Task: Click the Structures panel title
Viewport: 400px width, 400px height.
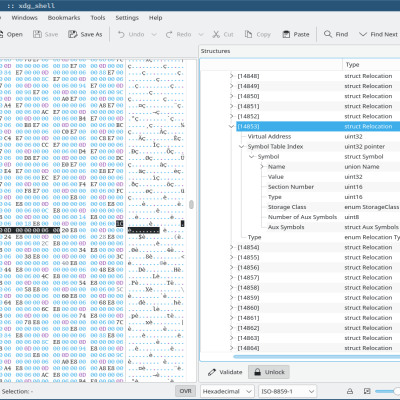Action: (215, 51)
